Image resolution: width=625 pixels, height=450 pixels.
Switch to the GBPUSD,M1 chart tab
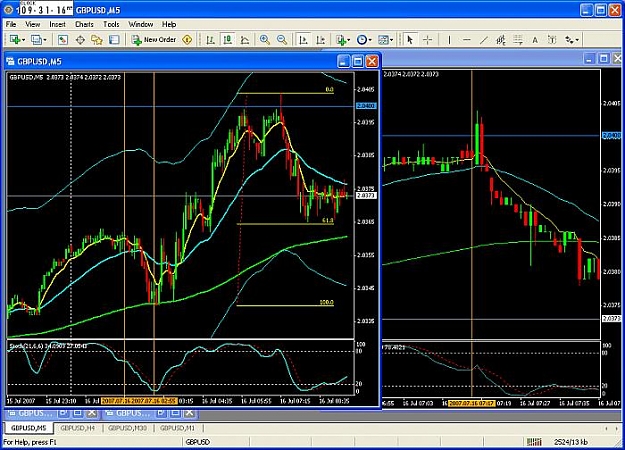click(177, 428)
